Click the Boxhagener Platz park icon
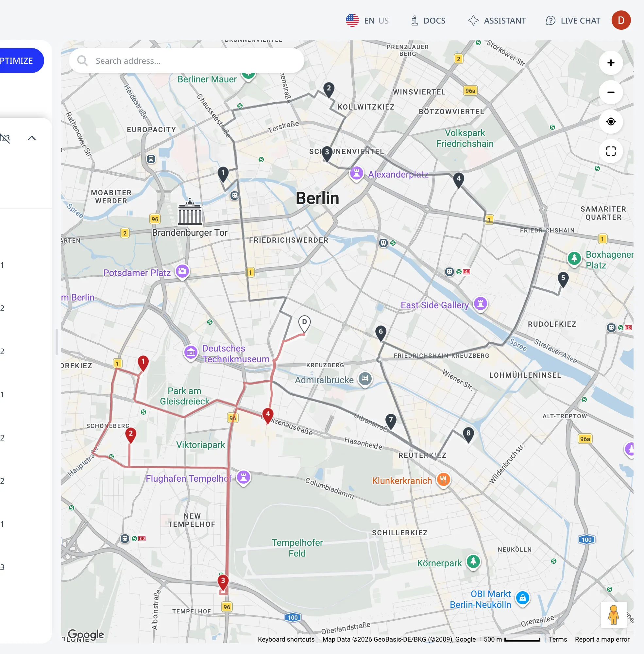This screenshot has height=654, width=644. pos(574,259)
